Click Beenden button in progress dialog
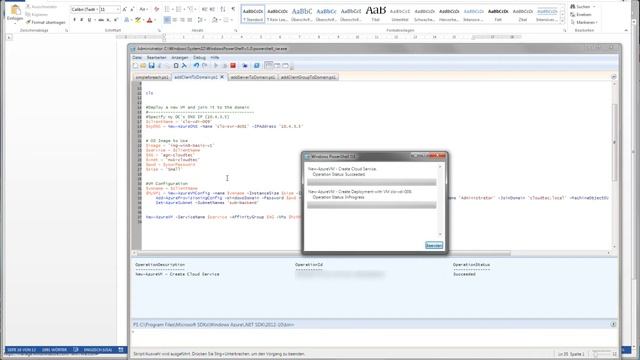This screenshot has height=360, width=640. coord(434,245)
